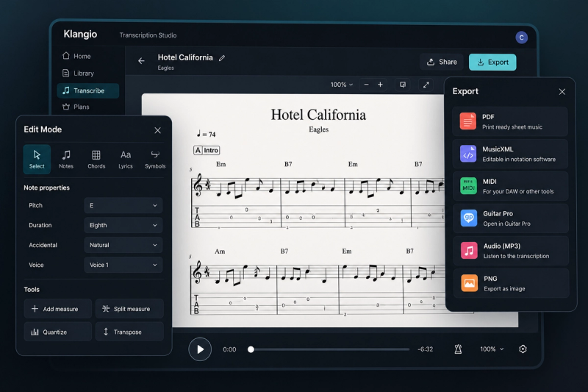This screenshot has height=392, width=588.
Task: Open the Home page in the sidebar
Action: tap(77, 56)
